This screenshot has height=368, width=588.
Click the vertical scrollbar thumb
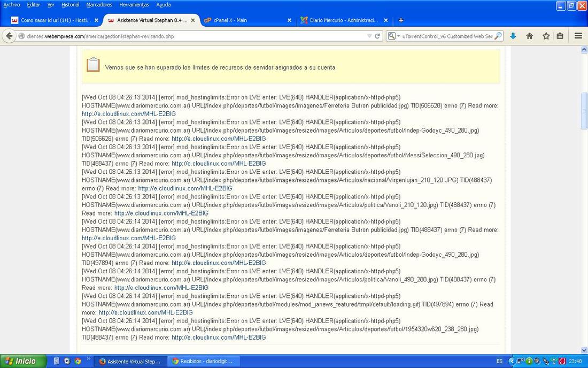coord(584,111)
